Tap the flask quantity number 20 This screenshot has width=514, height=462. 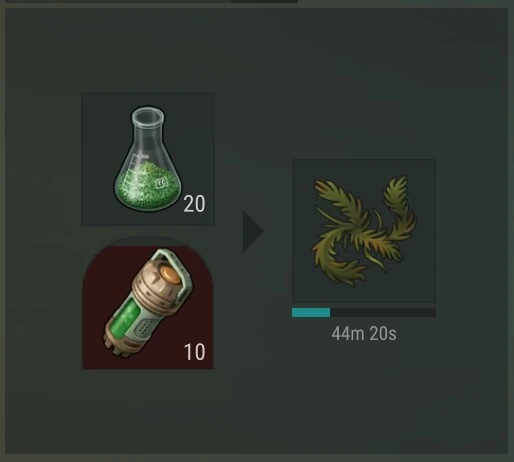194,204
